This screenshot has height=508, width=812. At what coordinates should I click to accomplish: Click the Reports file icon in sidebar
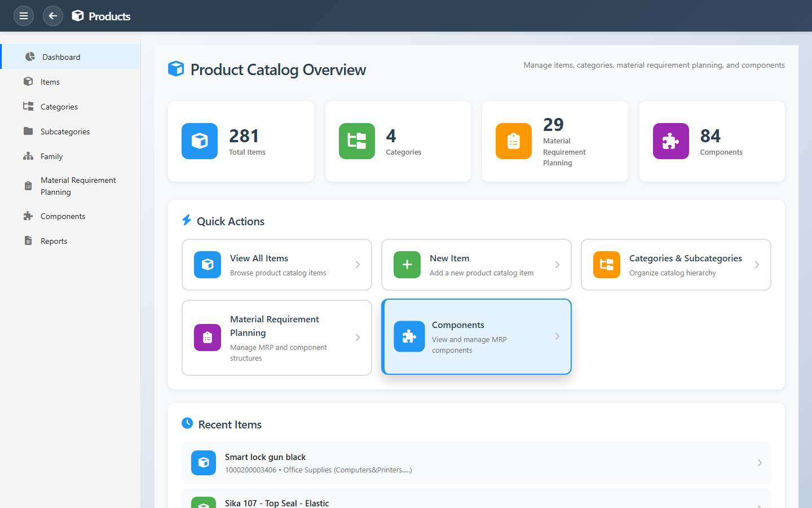coord(28,241)
